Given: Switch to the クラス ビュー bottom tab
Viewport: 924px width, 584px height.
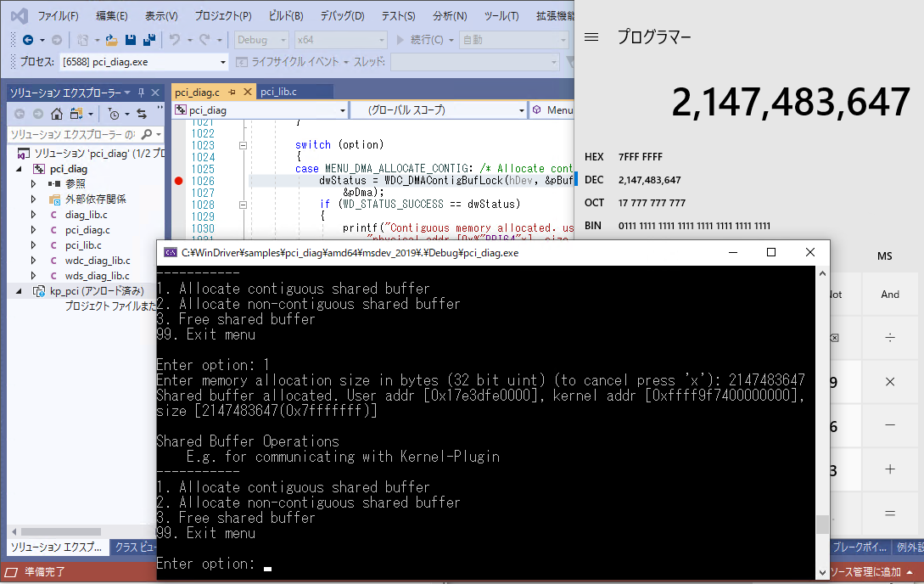Looking at the screenshot, I should pos(134,547).
